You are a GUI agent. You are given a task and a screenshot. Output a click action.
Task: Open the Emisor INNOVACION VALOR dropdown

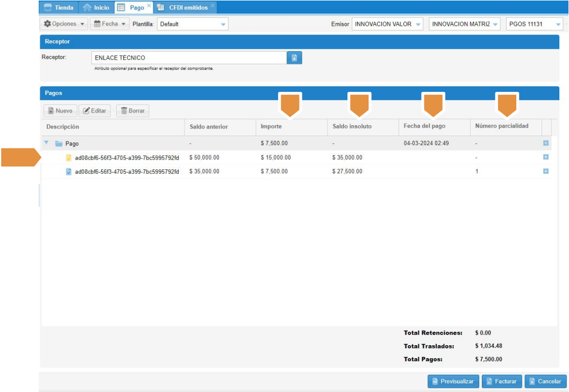coord(418,24)
